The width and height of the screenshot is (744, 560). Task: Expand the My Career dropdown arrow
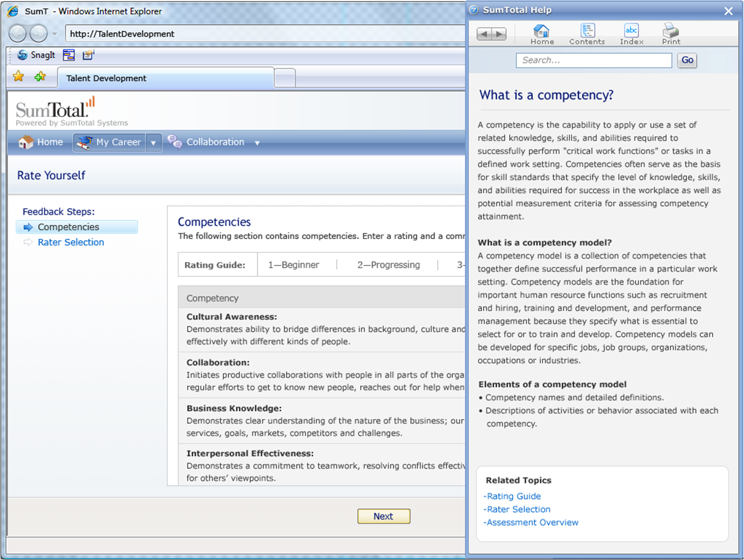154,143
